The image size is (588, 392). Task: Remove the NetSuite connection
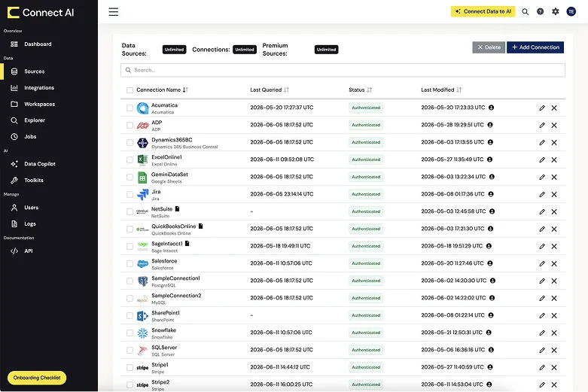554,211
